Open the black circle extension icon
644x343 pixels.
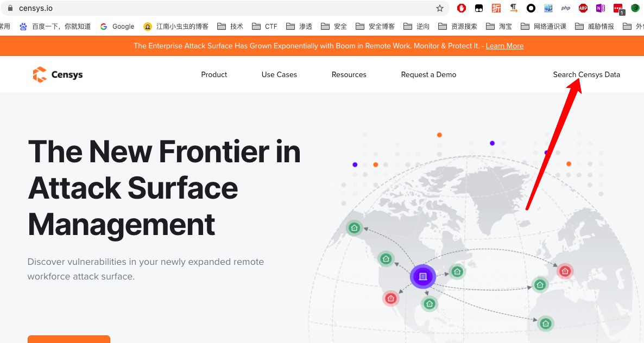pyautogui.click(x=531, y=8)
